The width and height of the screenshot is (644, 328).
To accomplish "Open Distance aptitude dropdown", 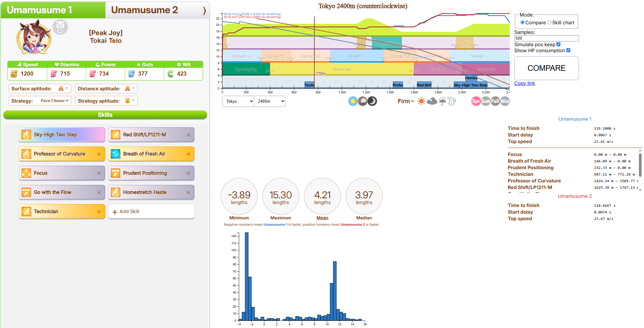I will pyautogui.click(x=130, y=89).
